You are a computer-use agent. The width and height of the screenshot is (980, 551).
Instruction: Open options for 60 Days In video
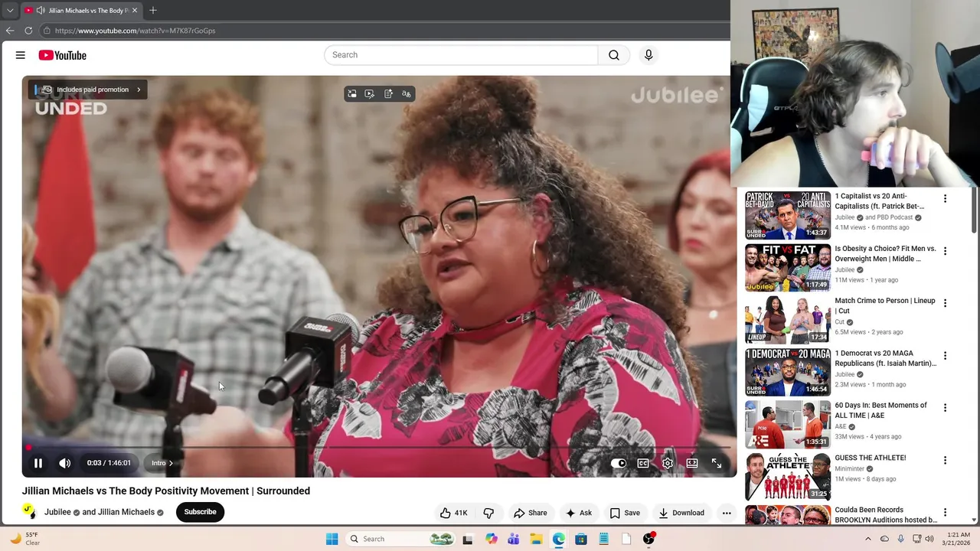[945, 408]
